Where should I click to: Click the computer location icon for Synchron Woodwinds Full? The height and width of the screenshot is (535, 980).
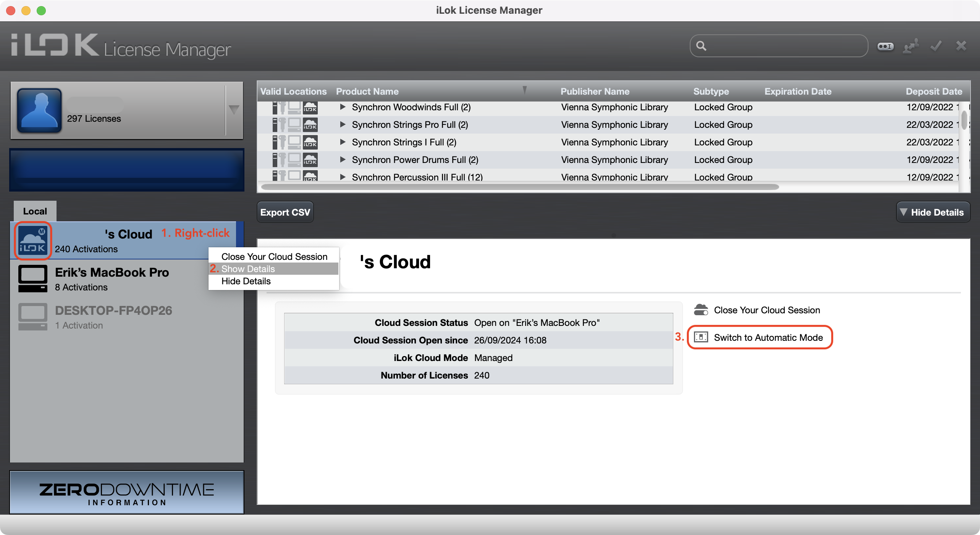(x=294, y=108)
